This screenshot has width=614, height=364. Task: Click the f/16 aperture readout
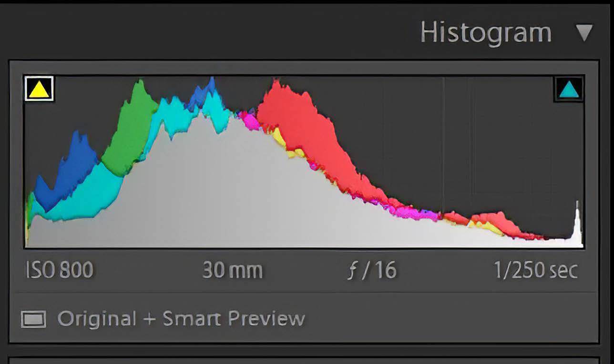[x=372, y=270]
